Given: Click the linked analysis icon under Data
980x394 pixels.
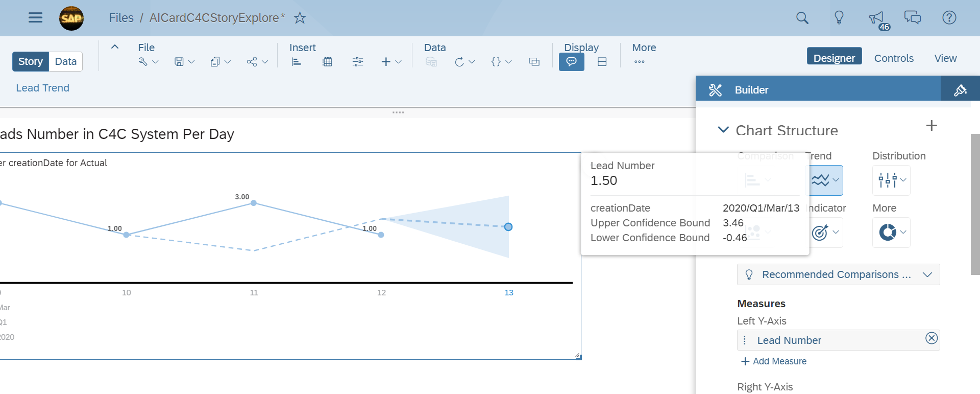Looking at the screenshot, I should [534, 62].
